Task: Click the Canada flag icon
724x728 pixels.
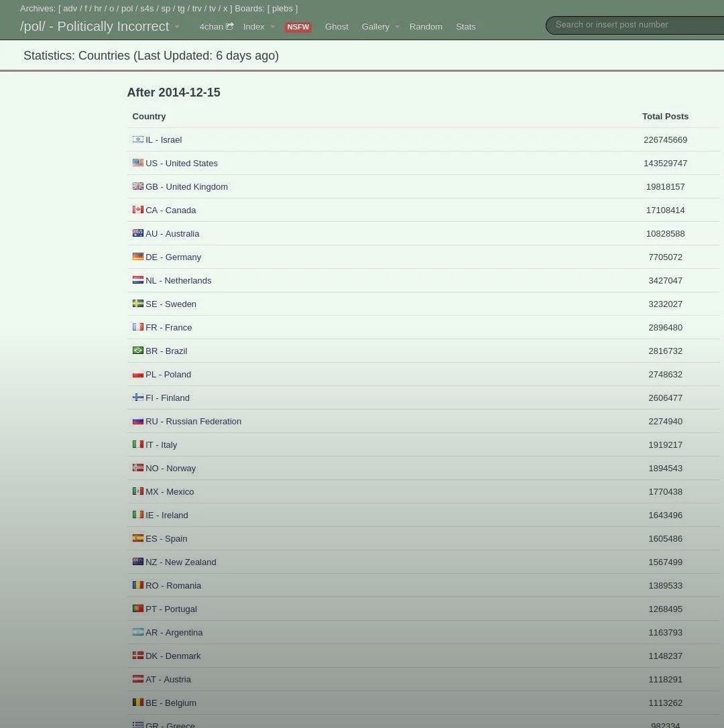Action: click(x=138, y=209)
